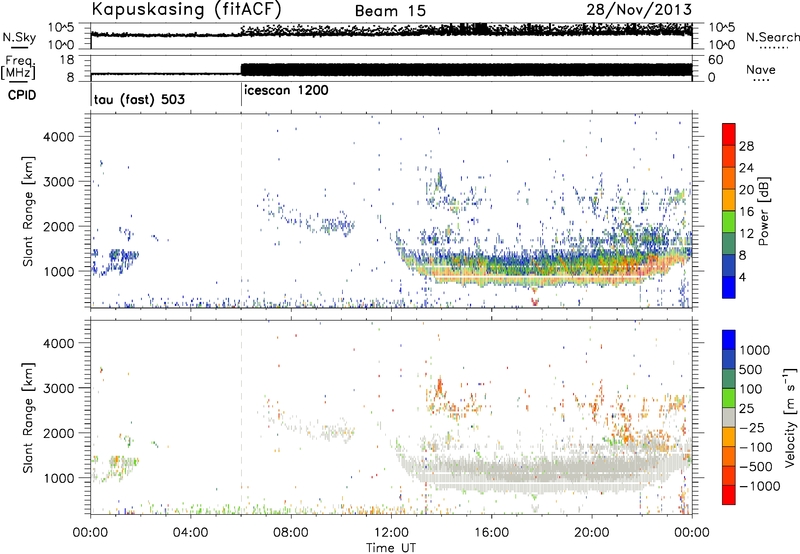Image resolution: width=800 pixels, height=554 pixels.
Task: Click the '1000' tick on the velocity colorbar
Action: pos(755,350)
